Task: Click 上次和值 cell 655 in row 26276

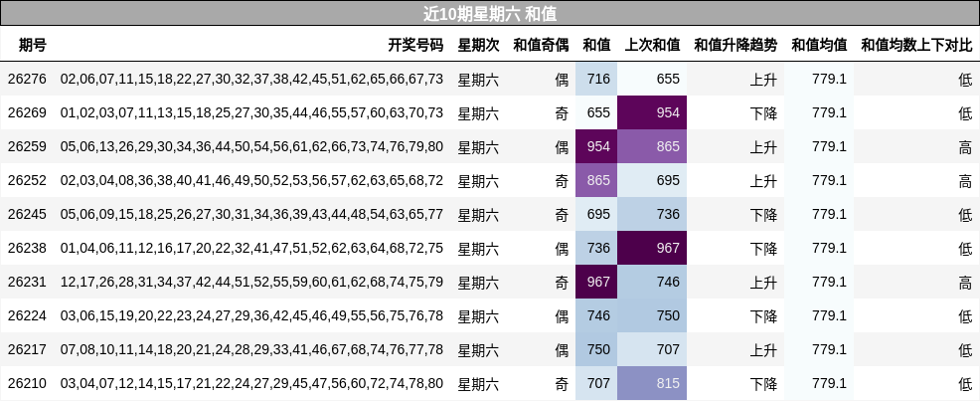Action: tap(652, 79)
